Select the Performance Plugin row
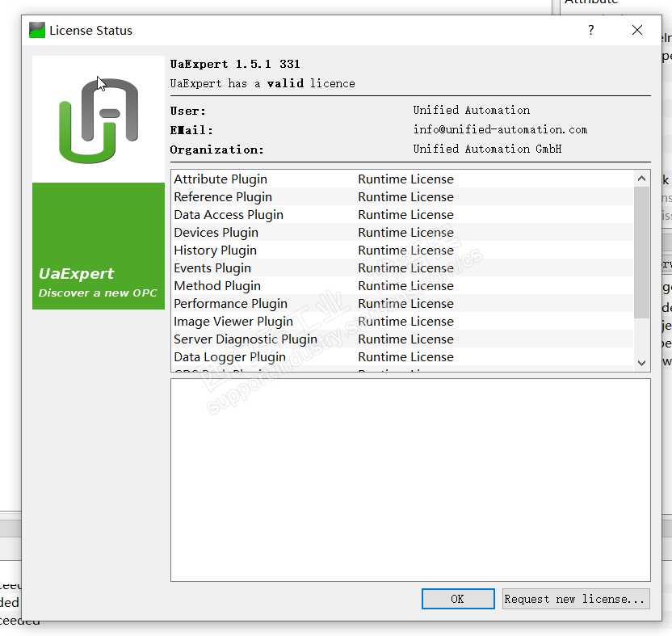The width and height of the screenshot is (672, 636). coord(402,304)
